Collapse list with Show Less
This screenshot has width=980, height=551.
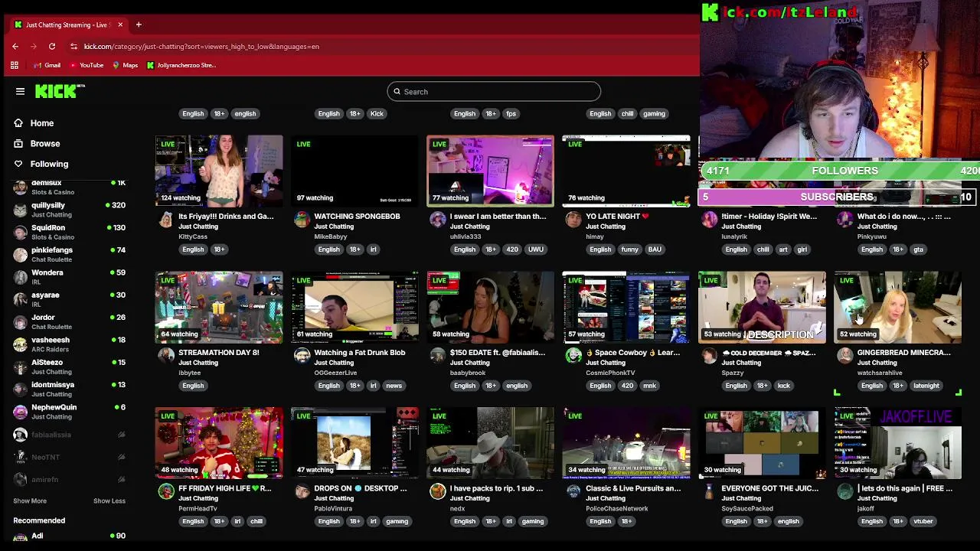109,500
